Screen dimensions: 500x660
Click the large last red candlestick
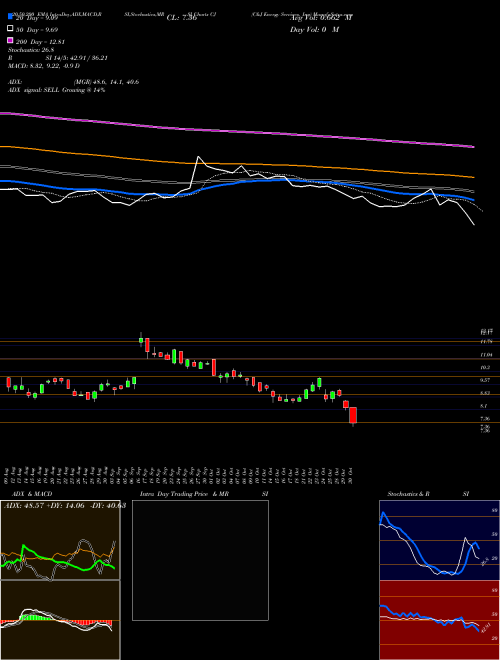point(353,415)
